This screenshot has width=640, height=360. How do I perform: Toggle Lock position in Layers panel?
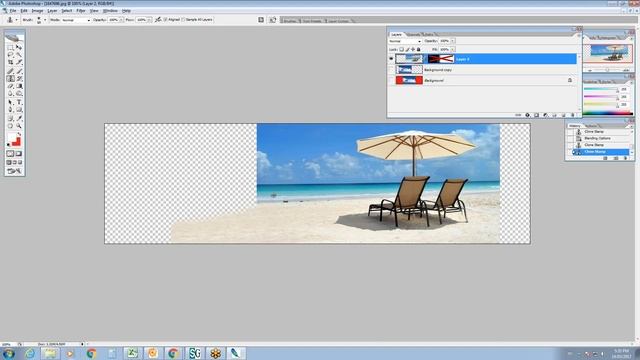coord(413,49)
